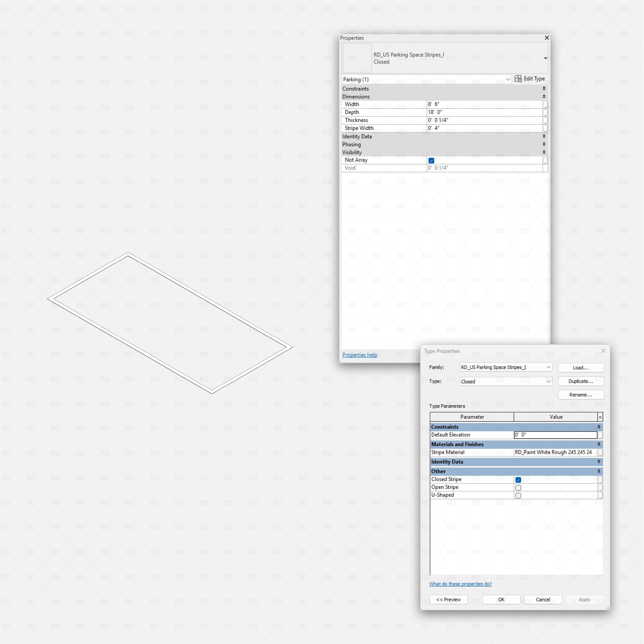
Task: Collapse the Constraints group in Type Properties
Action: click(599, 427)
